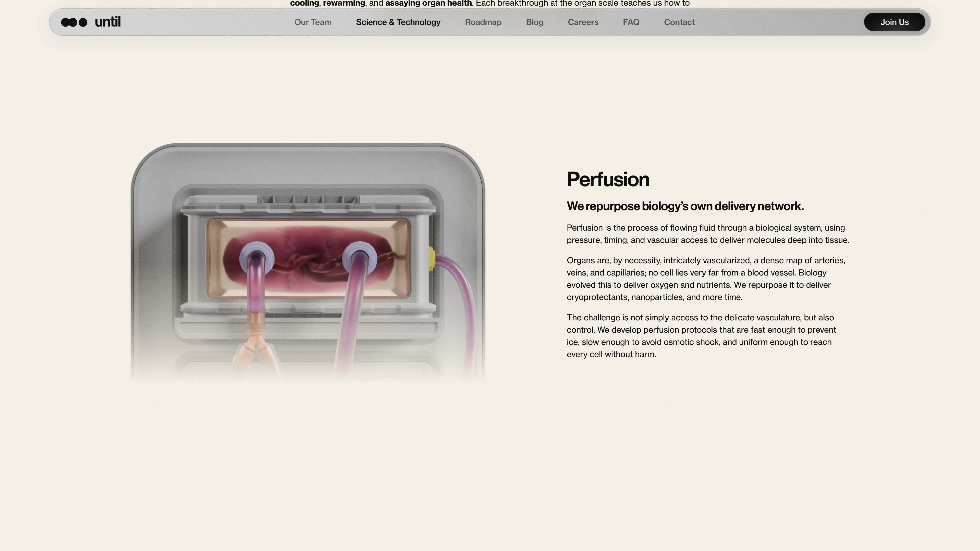Select Science & Technology in navbar
The width and height of the screenshot is (980, 551).
click(398, 22)
